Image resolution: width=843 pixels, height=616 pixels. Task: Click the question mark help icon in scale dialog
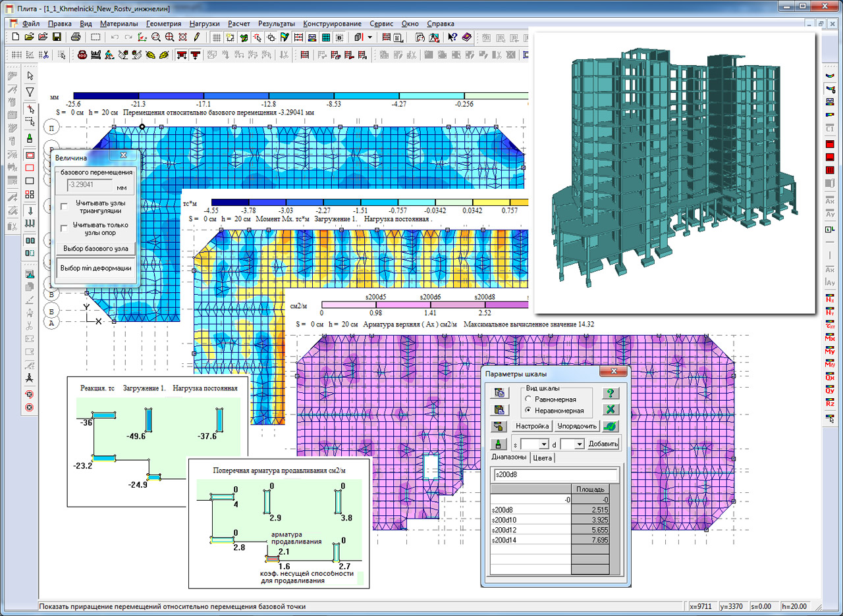click(x=611, y=393)
